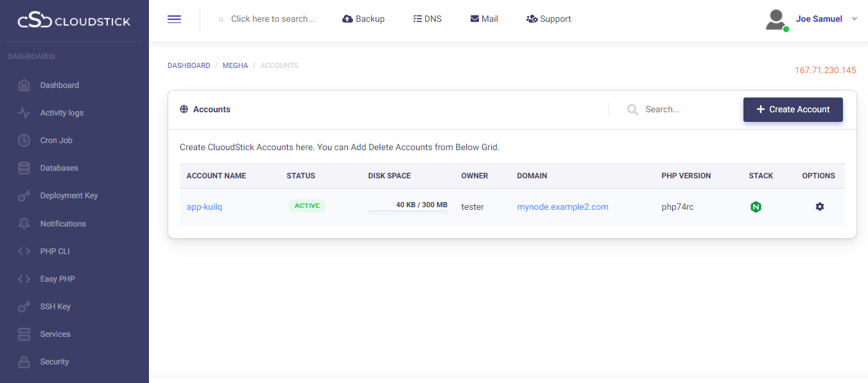The height and width of the screenshot is (383, 868).
Task: Click the Notifications bell icon
Action: coord(24,224)
